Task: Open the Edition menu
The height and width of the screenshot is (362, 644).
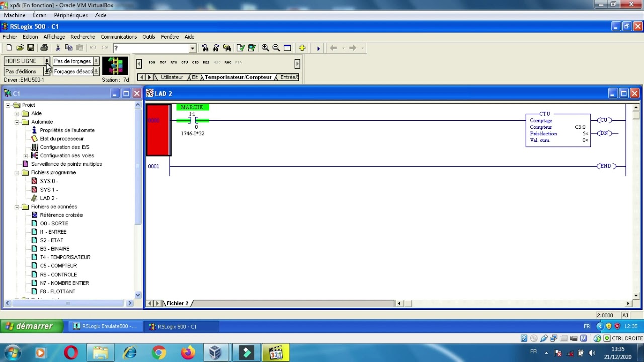Action: [x=30, y=37]
